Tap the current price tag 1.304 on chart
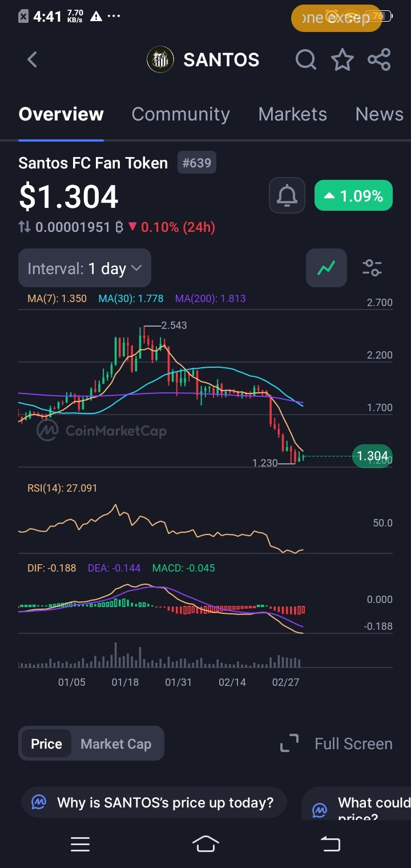 click(372, 456)
